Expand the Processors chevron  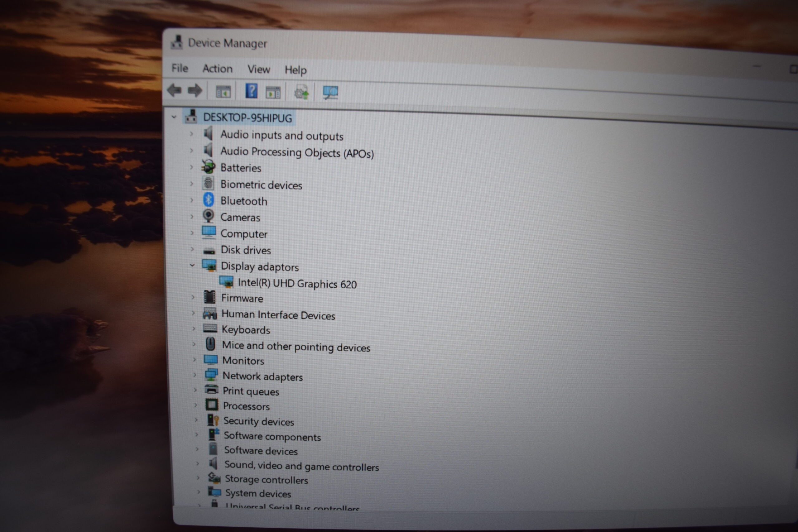[x=195, y=405]
